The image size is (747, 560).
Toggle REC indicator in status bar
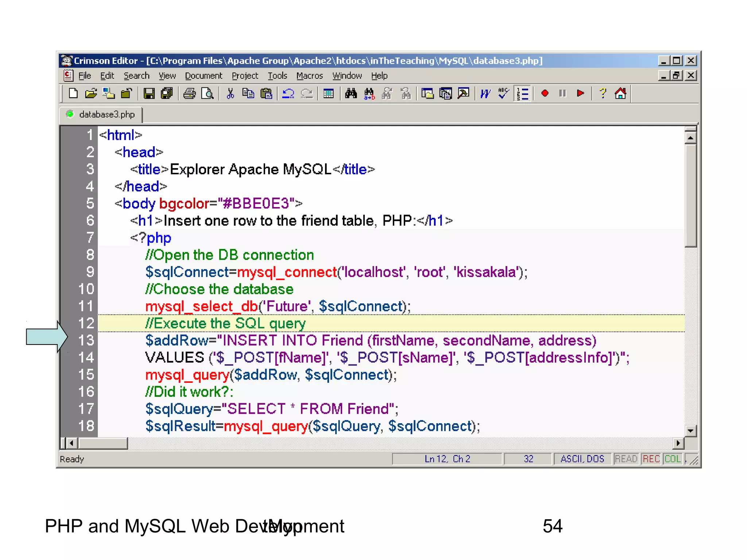tap(651, 459)
